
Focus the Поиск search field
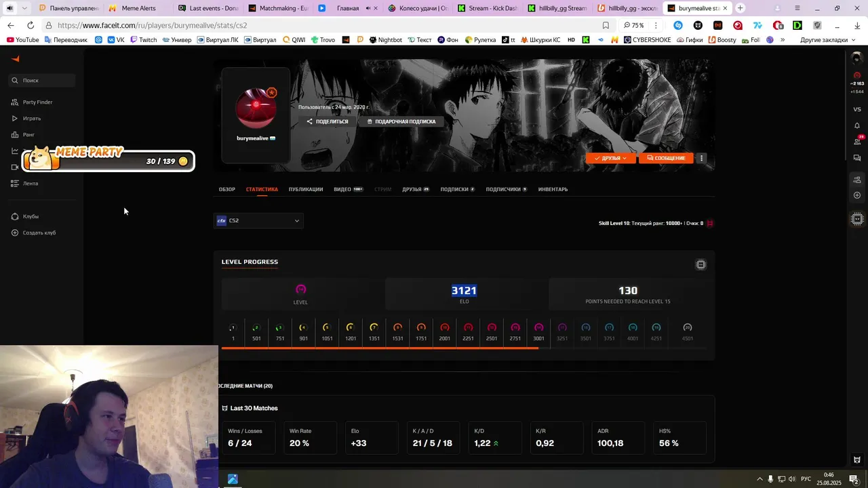42,80
